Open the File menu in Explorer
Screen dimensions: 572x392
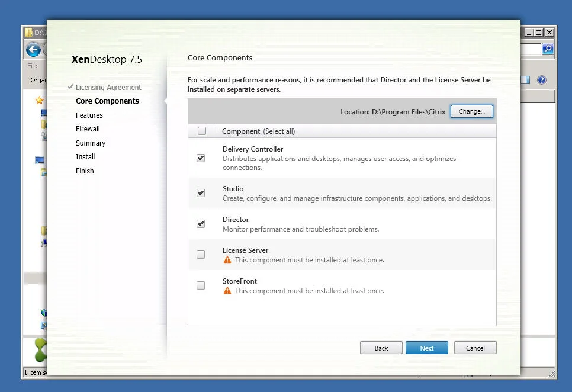click(32, 66)
